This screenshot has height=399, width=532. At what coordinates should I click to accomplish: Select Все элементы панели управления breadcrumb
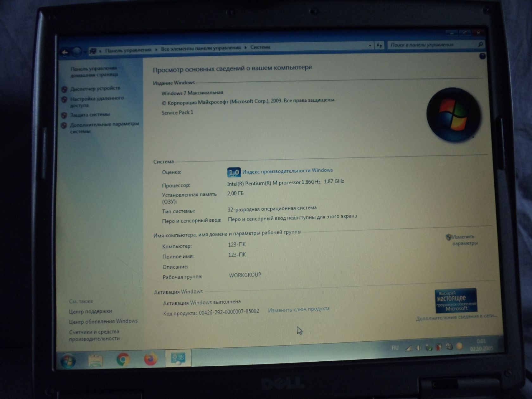pos(201,48)
